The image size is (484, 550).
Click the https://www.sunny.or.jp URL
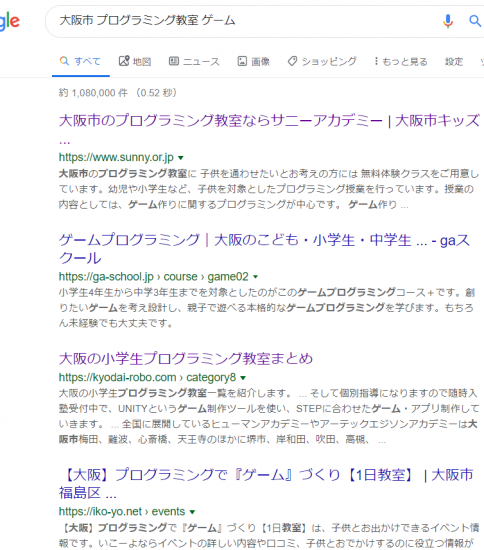point(116,157)
